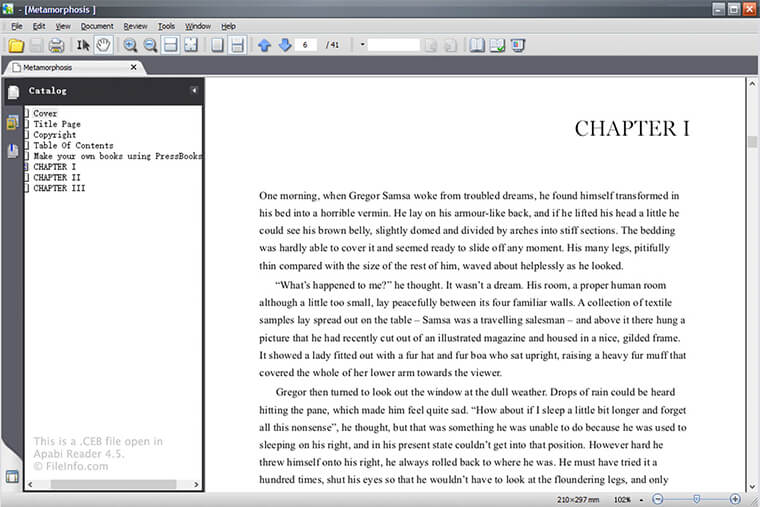Go to previous page with up arrow
Screen dimensions: 760x507
(x=264, y=45)
